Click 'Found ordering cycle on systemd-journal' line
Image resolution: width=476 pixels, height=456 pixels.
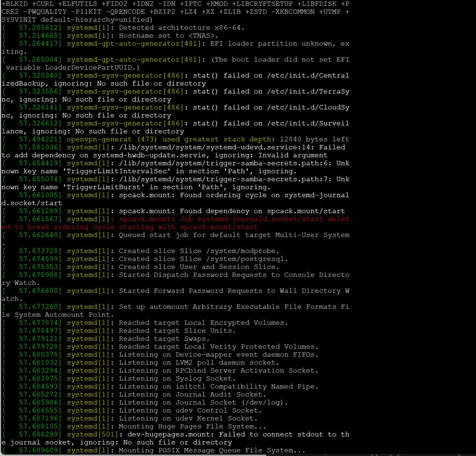coord(265,195)
